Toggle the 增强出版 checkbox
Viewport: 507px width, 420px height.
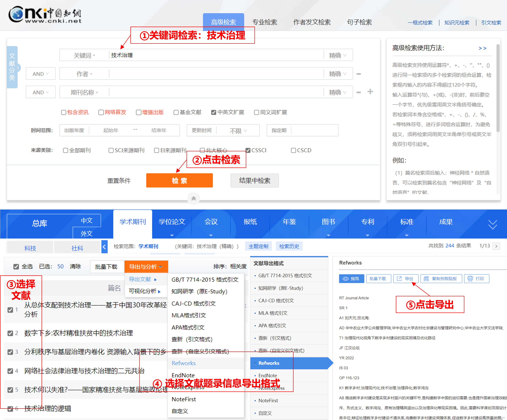tap(138, 112)
